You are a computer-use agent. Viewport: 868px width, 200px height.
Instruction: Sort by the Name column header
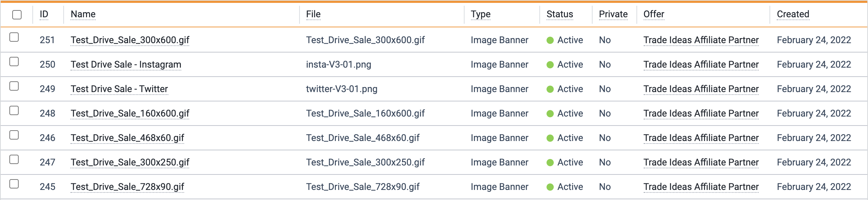coord(83,14)
